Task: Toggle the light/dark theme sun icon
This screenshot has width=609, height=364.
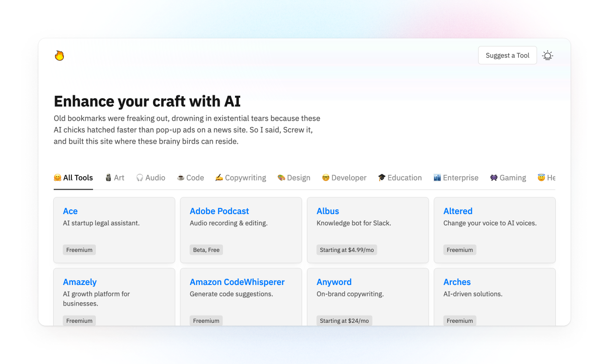Action: click(548, 56)
